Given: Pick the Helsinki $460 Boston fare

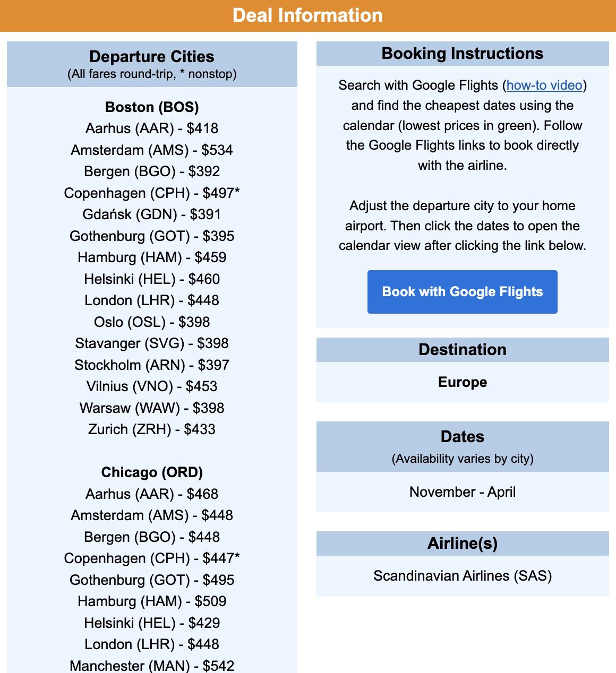Looking at the screenshot, I should coord(152,279).
